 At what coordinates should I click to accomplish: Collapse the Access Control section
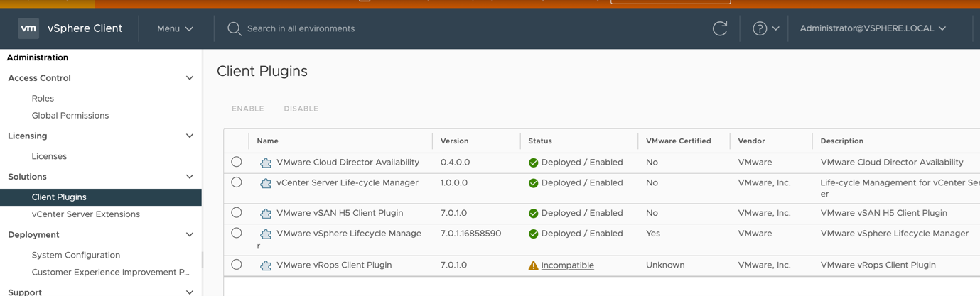pyautogui.click(x=189, y=78)
